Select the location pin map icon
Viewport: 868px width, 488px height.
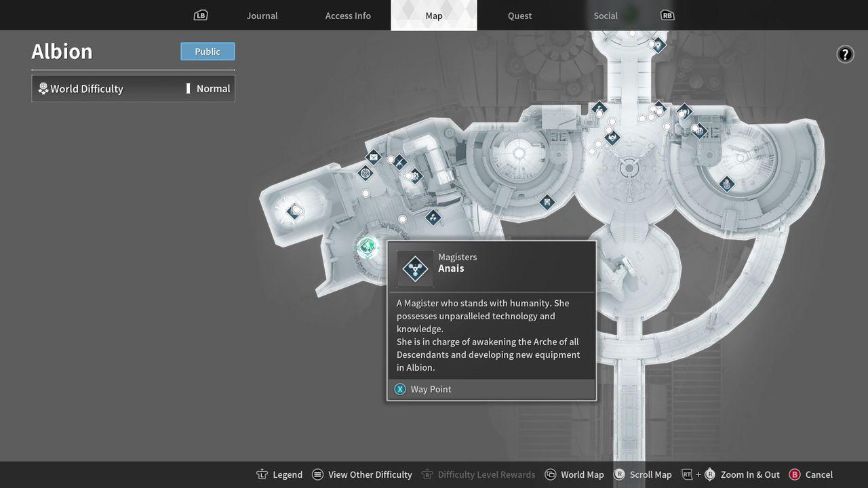click(x=657, y=45)
